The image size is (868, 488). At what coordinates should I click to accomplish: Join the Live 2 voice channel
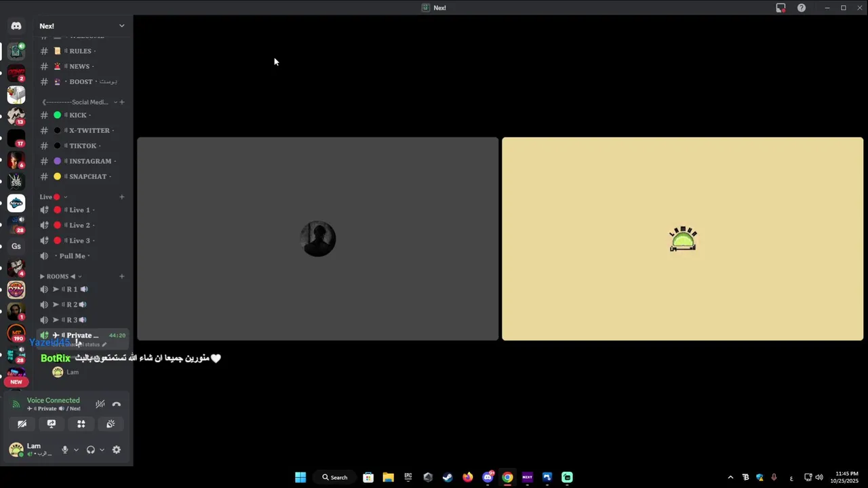point(83,225)
